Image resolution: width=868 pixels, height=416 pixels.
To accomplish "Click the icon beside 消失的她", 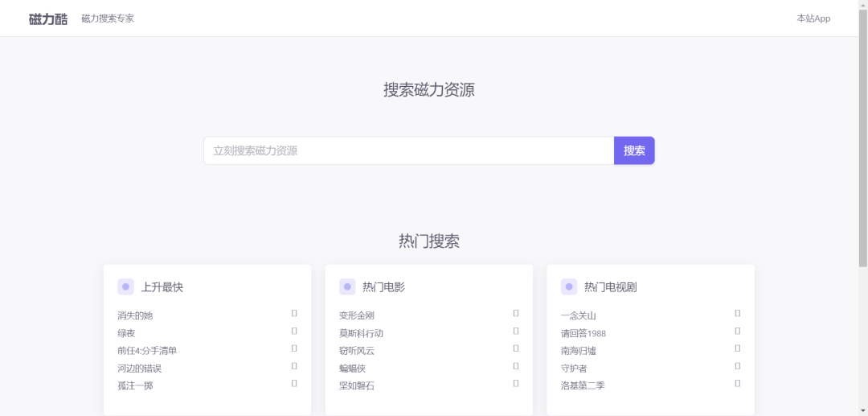I will 294,313.
